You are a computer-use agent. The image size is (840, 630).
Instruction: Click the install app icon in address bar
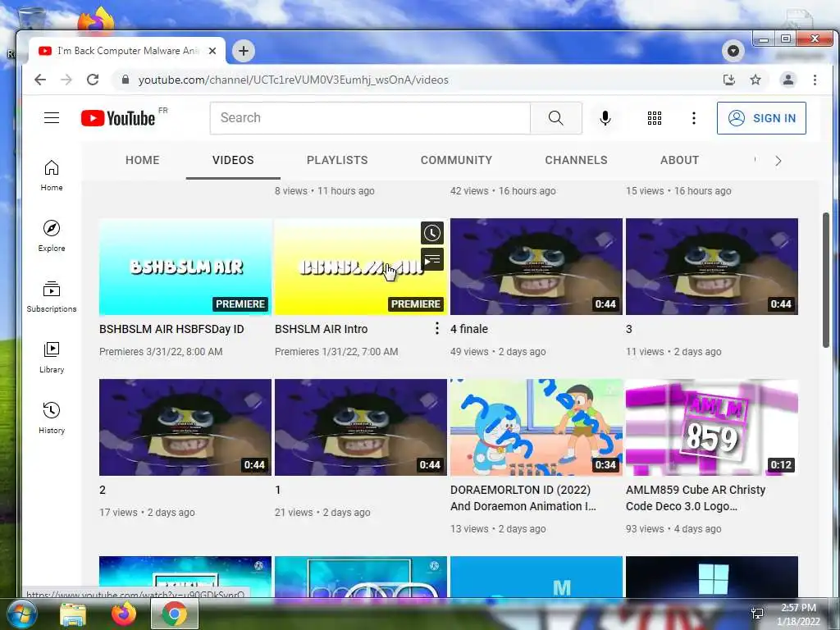coord(729,80)
